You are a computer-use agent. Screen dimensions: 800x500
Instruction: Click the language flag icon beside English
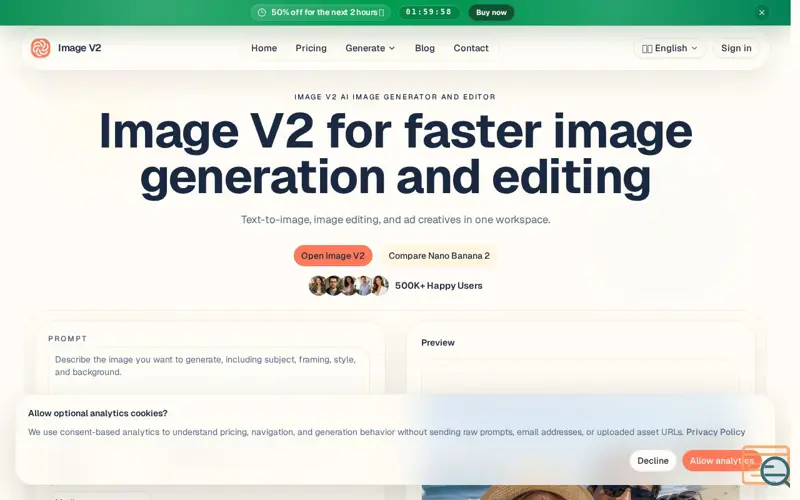click(647, 48)
